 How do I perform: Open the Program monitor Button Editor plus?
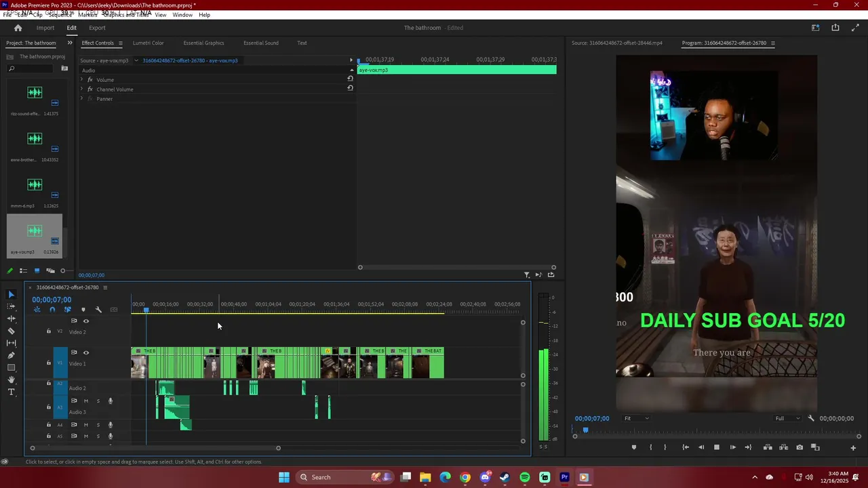coord(853,447)
